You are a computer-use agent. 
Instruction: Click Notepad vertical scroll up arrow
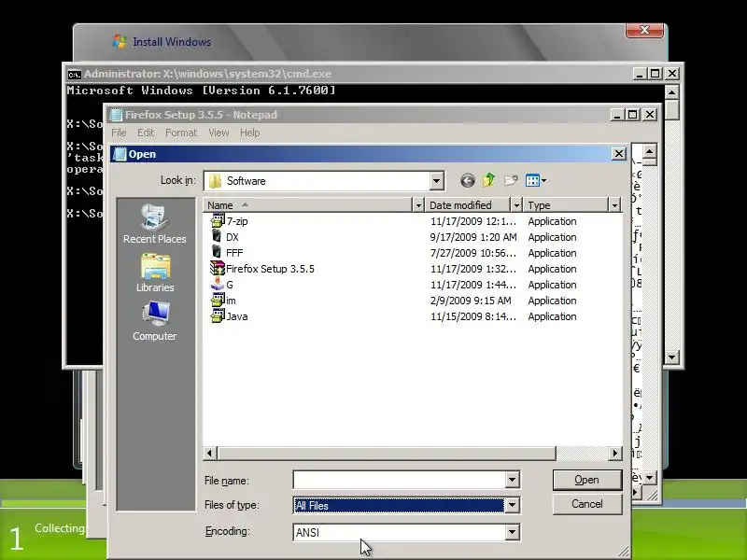[649, 152]
